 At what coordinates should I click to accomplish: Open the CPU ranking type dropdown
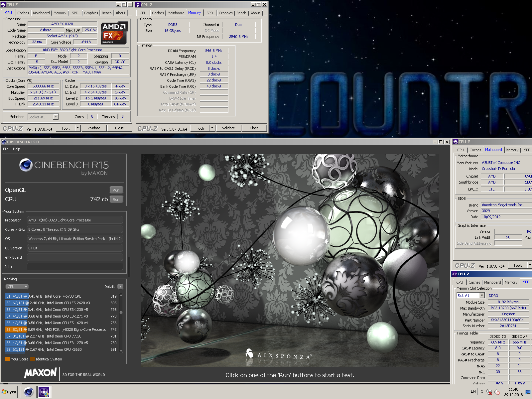[17, 287]
